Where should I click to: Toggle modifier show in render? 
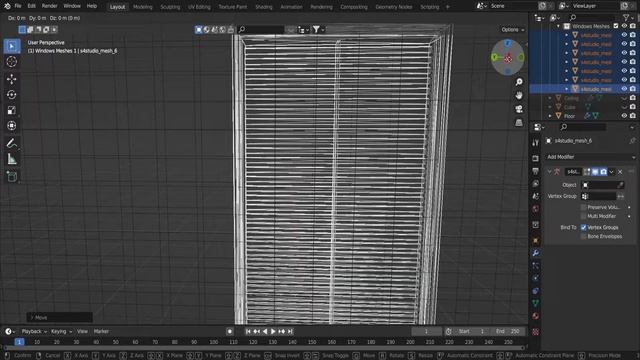pyautogui.click(x=603, y=172)
